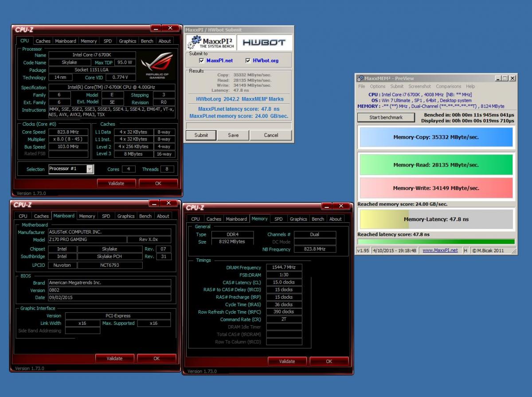The width and height of the screenshot is (532, 397).
Task: Click the DRAM Frequency value "1544.7 MHz"
Action: click(284, 268)
